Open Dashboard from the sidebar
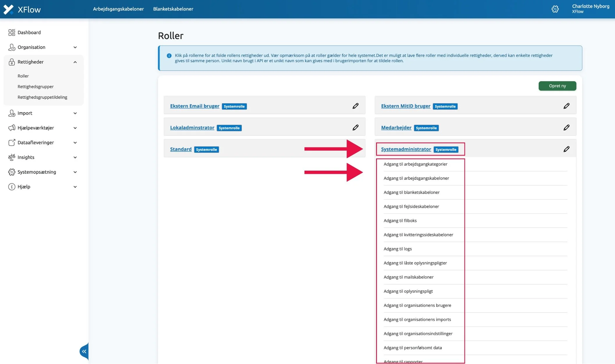The width and height of the screenshot is (615, 364). pyautogui.click(x=29, y=32)
